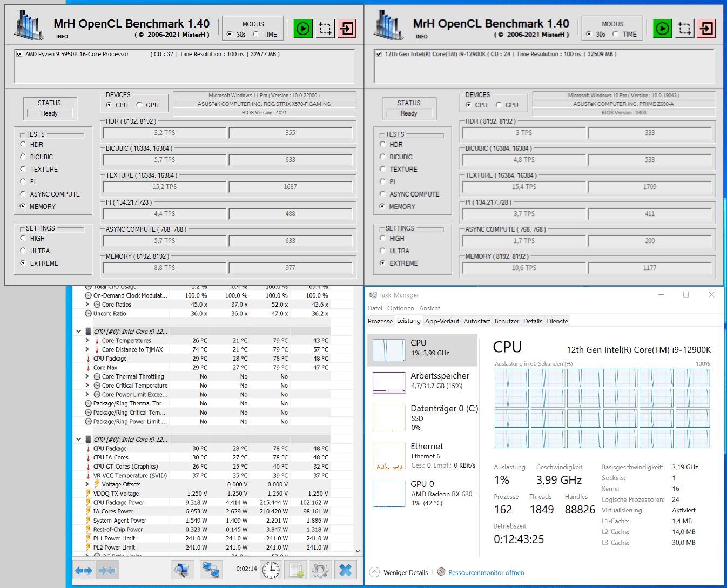Screen dimensions: 727x588
Task: Click the log file with plus icon
Action: (x=296, y=570)
